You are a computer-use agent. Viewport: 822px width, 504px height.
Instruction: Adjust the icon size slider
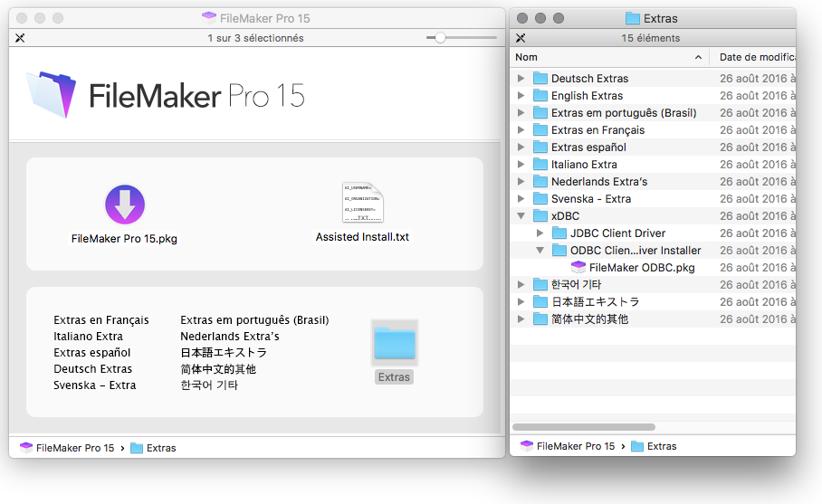click(440, 38)
